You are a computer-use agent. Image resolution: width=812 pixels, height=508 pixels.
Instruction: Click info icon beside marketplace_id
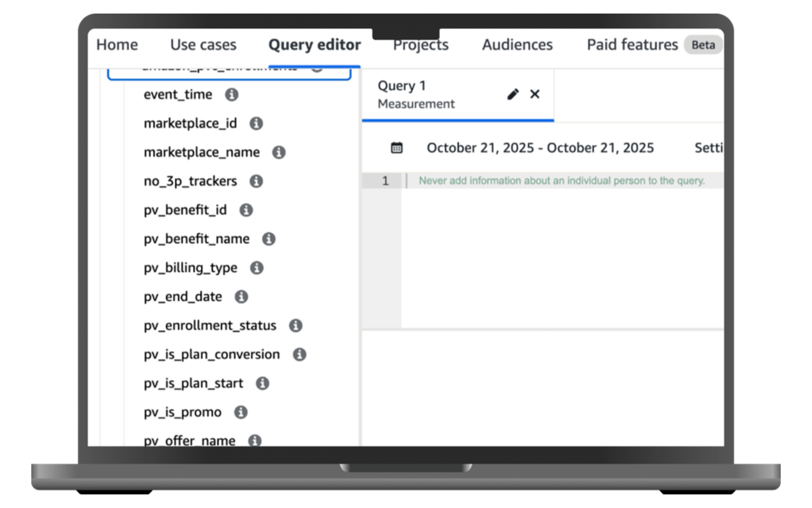256,124
